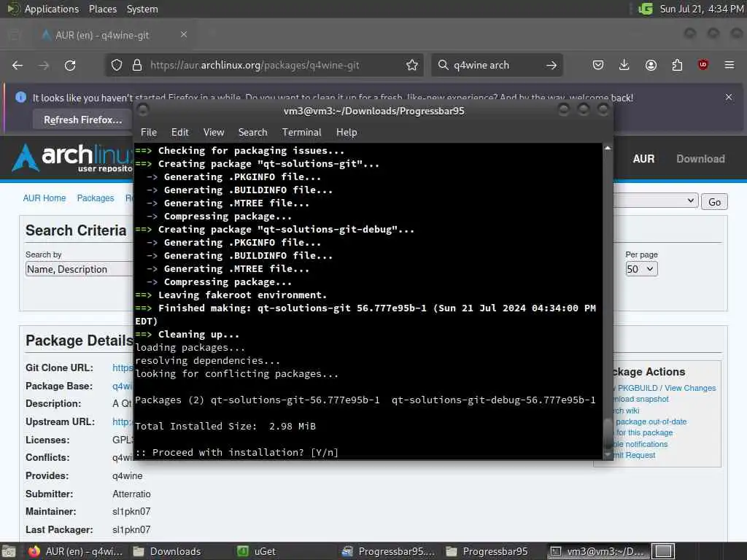Click the search magnifier icon in Firefox
Screen dimensions: 747x560
[x=443, y=65]
